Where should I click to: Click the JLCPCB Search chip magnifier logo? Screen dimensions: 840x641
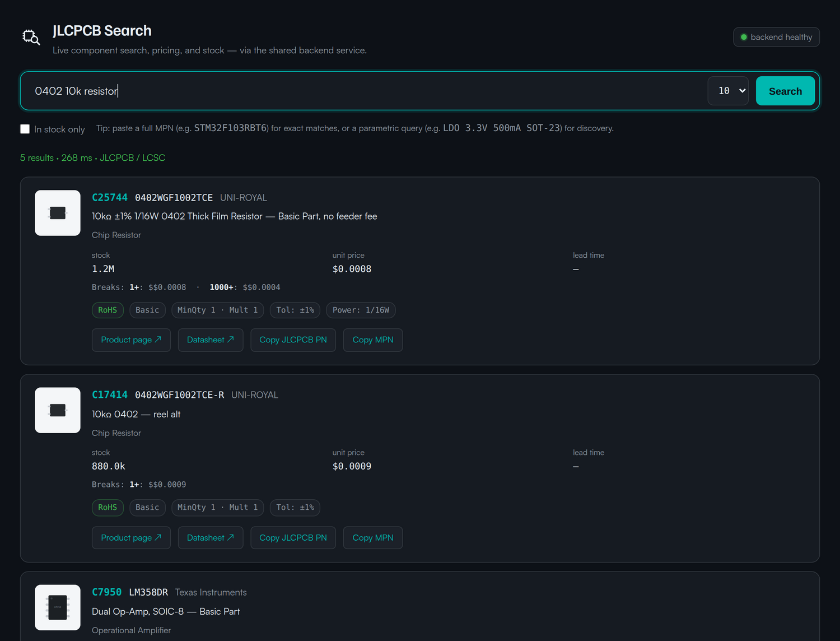click(x=31, y=38)
